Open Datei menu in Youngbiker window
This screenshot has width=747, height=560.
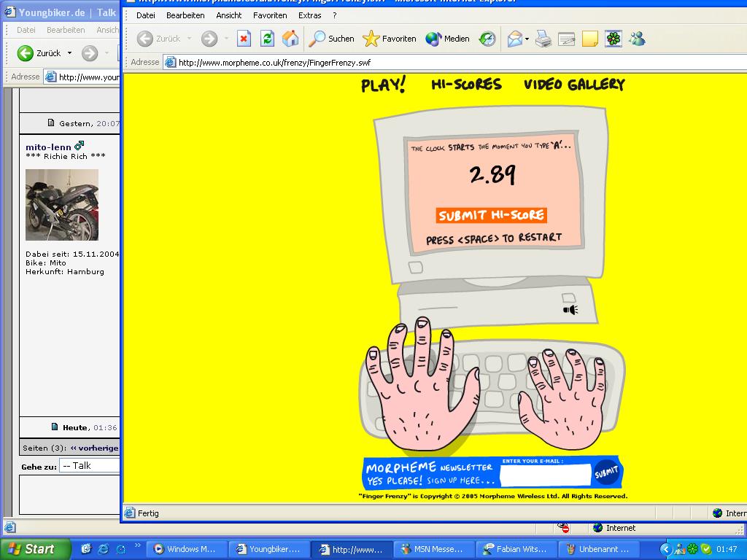26,29
